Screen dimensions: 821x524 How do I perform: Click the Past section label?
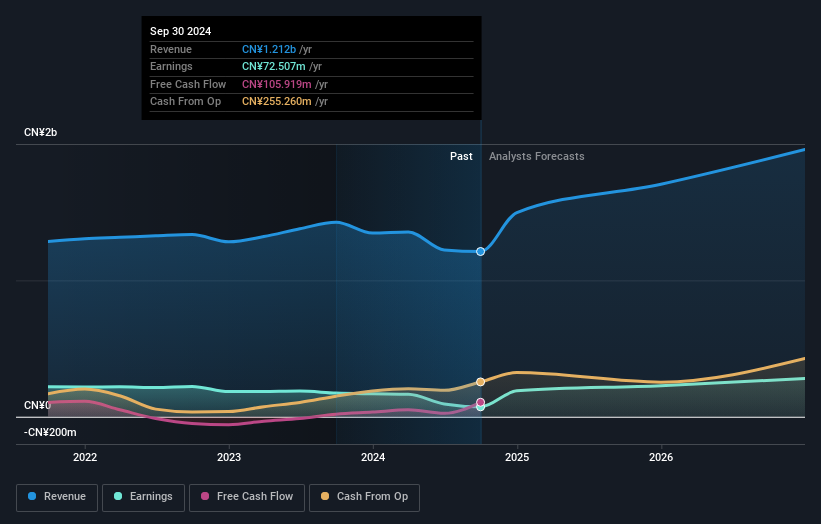[461, 156]
